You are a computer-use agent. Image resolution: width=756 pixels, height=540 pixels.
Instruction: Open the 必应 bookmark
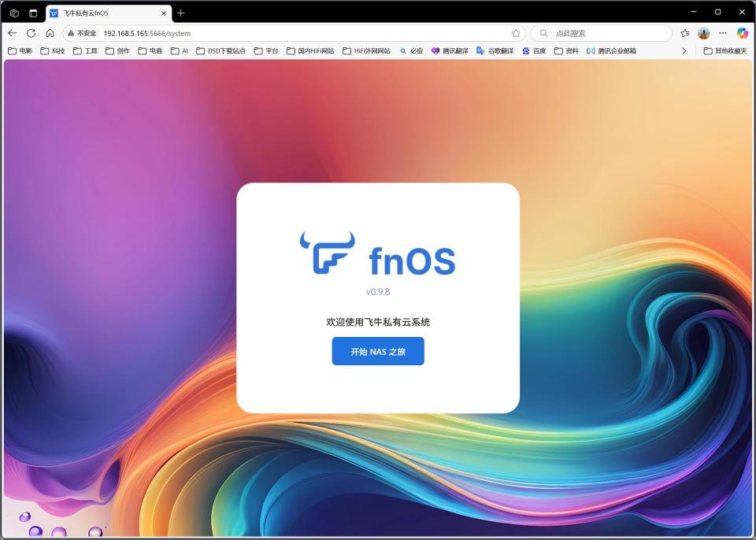coord(411,50)
